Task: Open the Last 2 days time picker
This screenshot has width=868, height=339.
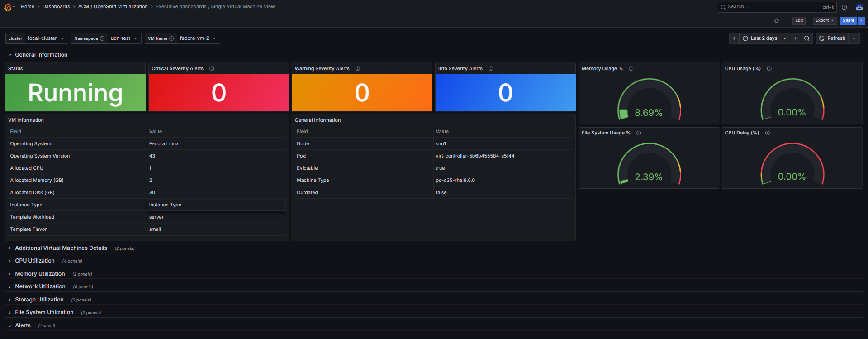Action: point(764,38)
